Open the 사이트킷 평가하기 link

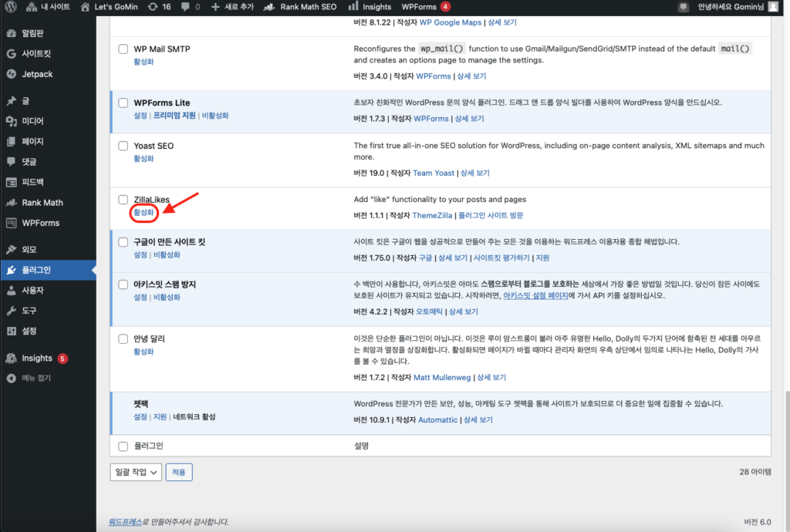501,258
